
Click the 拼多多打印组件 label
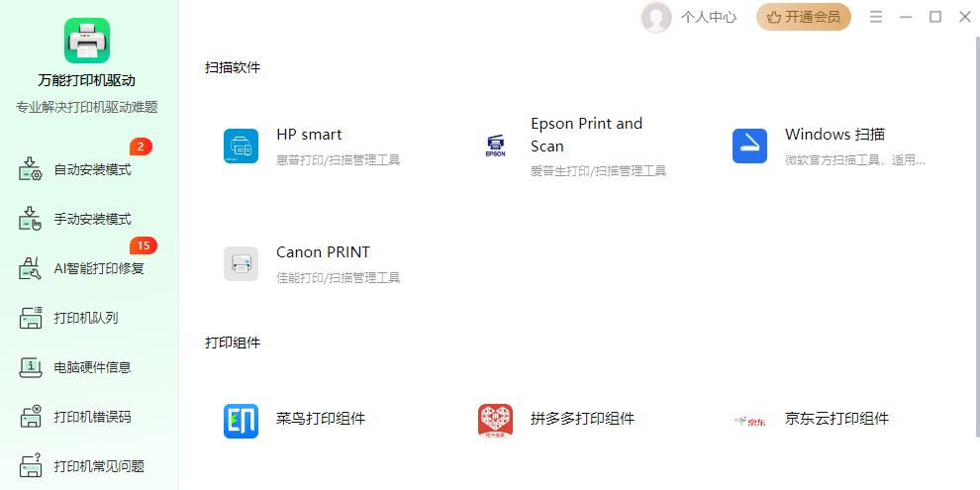(x=582, y=418)
